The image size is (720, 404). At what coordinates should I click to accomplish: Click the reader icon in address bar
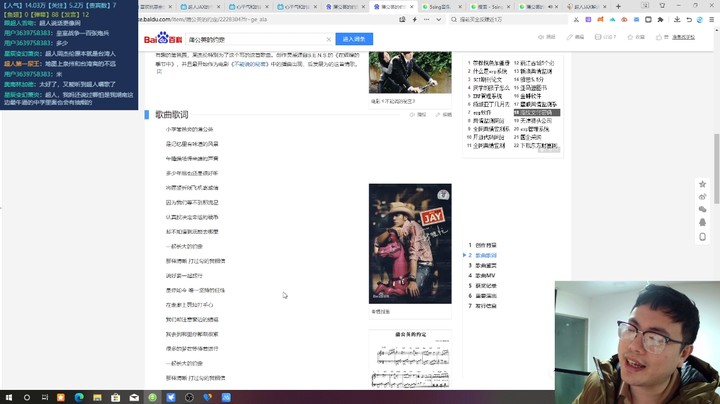(x=402, y=19)
